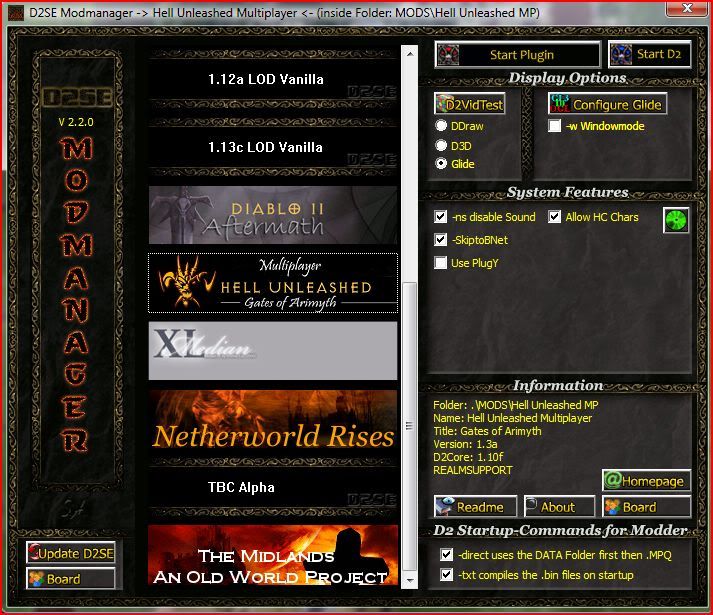The height and width of the screenshot is (615, 713).
Task: Open the mod Readme file
Action: (475, 506)
